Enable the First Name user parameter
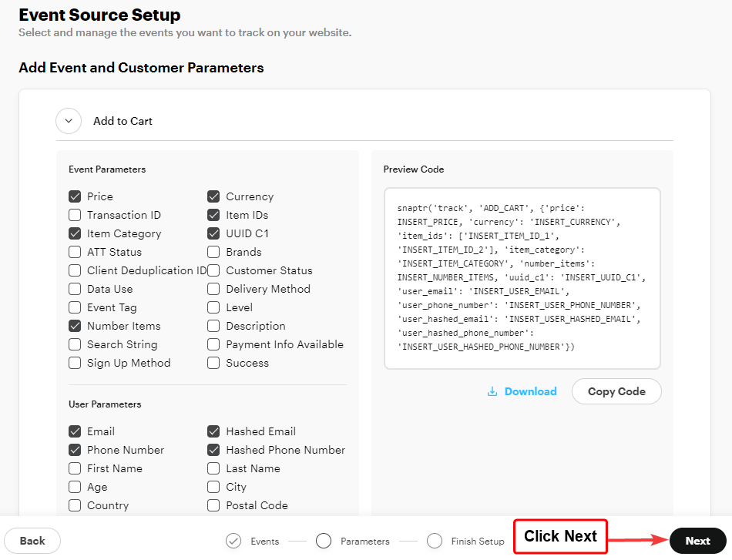This screenshot has width=732, height=560. [75, 468]
